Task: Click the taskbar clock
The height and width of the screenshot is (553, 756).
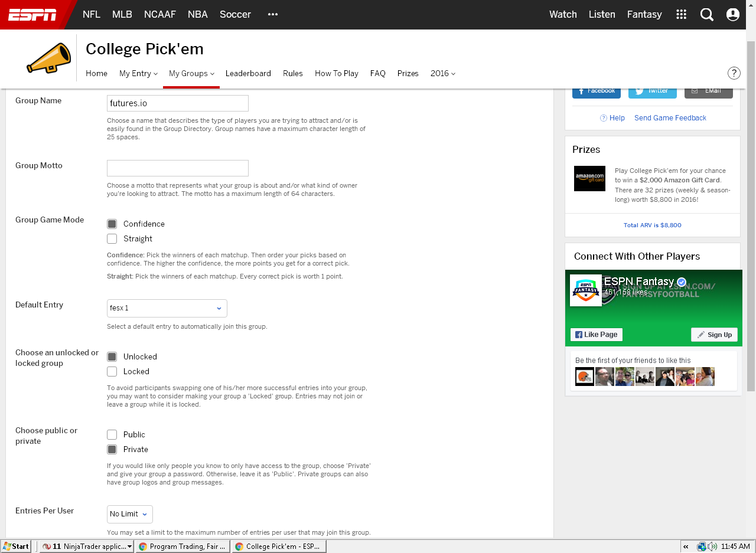Action: point(736,547)
